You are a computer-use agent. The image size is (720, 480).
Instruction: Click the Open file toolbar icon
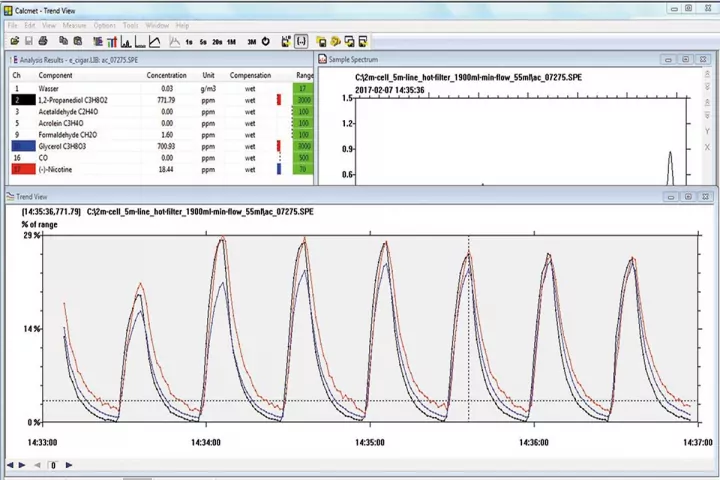(16, 42)
